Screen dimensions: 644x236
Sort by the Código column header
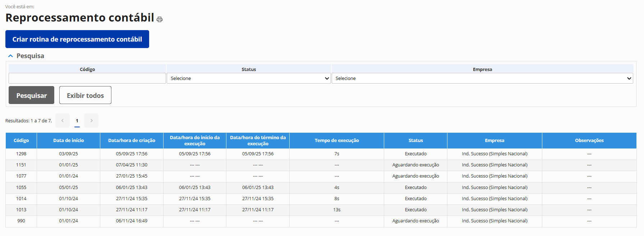pyautogui.click(x=21, y=141)
